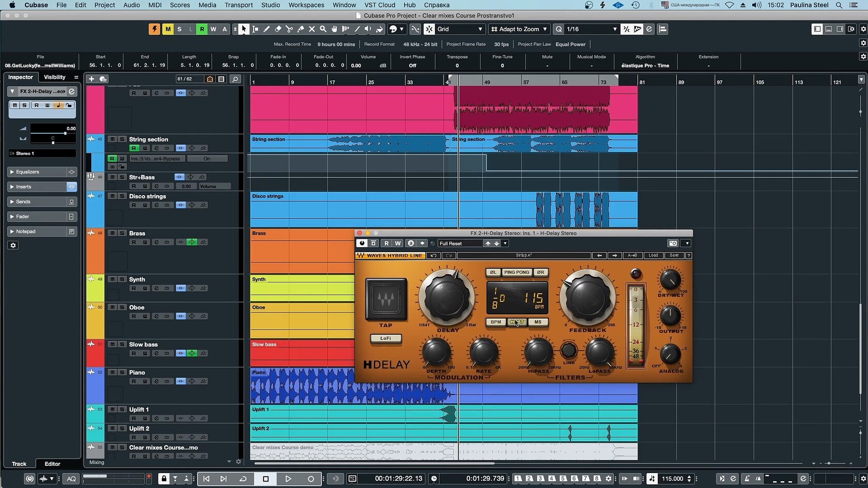Select the Mute X tool
868x488 pixels.
pos(312,29)
